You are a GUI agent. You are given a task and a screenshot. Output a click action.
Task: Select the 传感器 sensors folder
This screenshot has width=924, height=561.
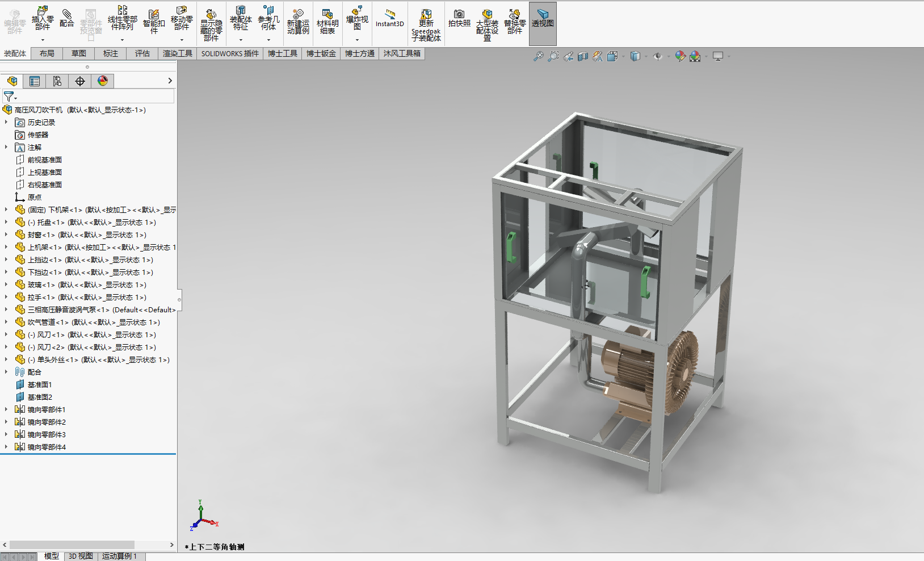[x=38, y=135]
